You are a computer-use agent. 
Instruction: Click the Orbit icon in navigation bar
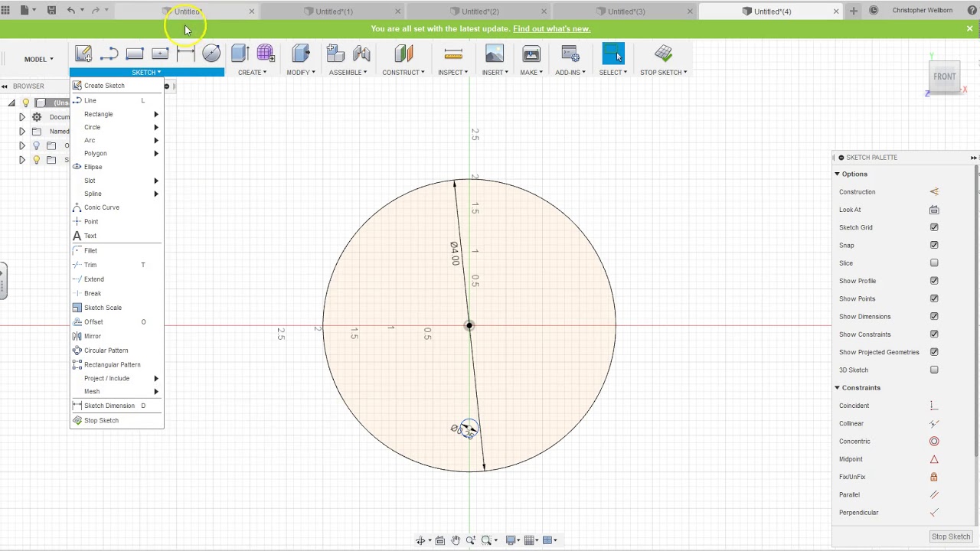[x=422, y=540]
